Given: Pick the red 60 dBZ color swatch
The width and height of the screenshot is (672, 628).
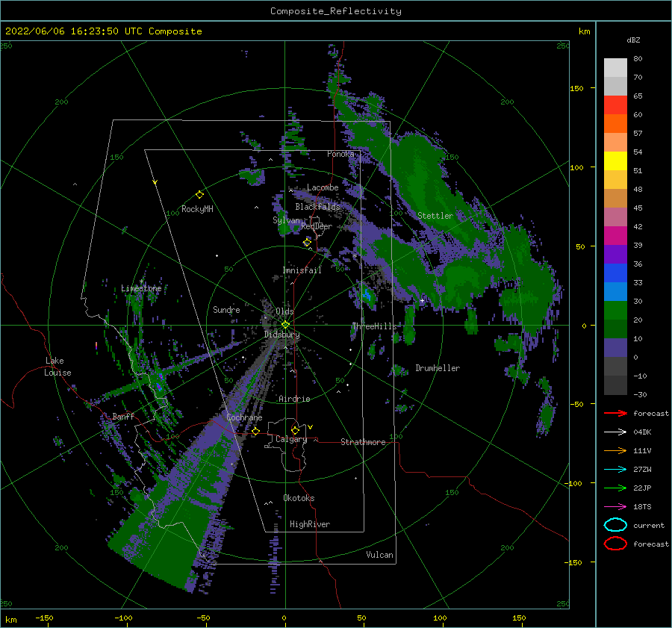Looking at the screenshot, I should 615,105.
